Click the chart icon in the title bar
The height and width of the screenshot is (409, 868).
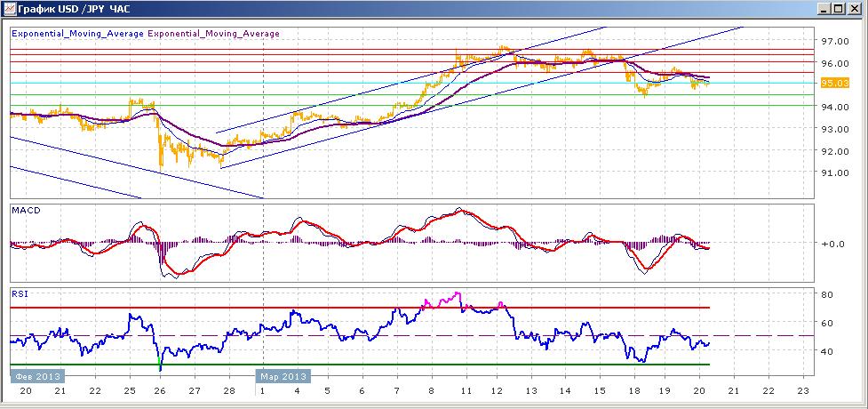9,9
